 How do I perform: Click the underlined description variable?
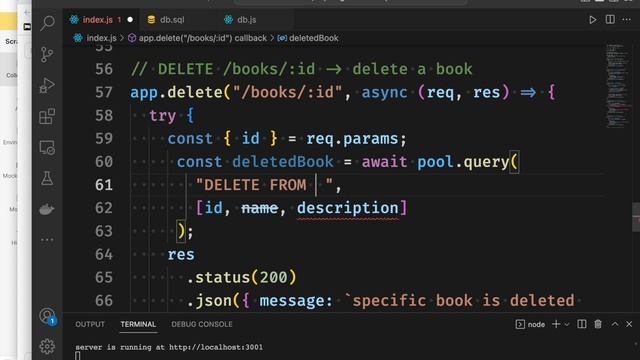347,208
